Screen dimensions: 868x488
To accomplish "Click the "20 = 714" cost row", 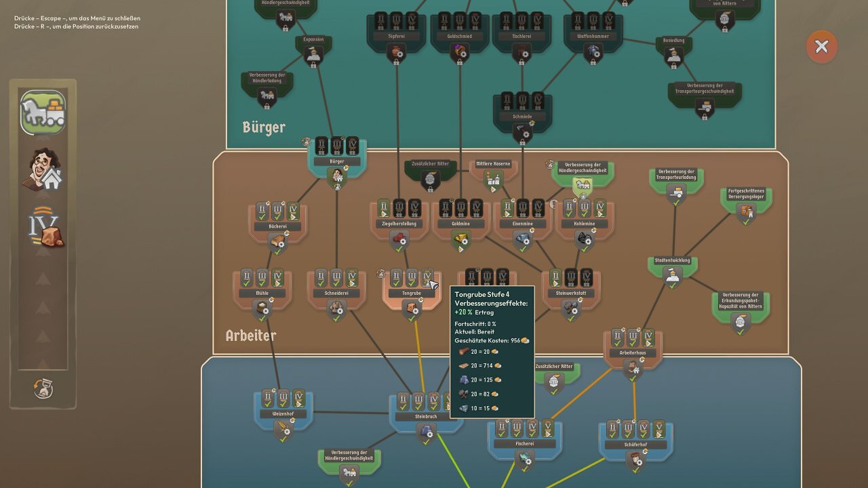I will [479, 366].
